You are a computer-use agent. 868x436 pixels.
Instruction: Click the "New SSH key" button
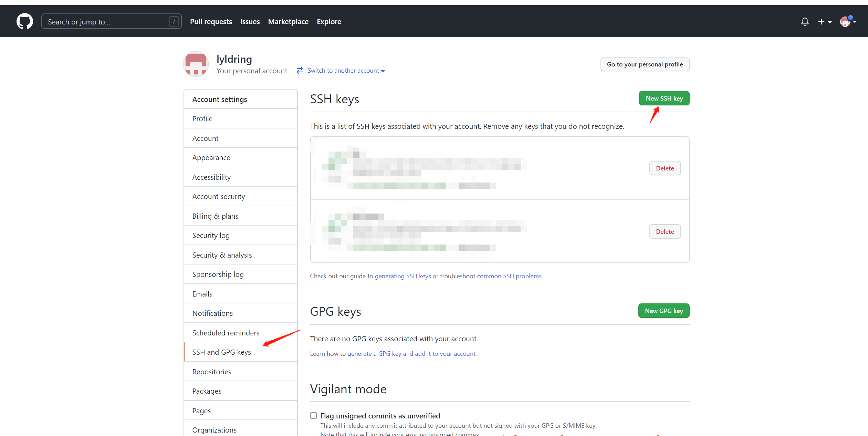tap(664, 98)
